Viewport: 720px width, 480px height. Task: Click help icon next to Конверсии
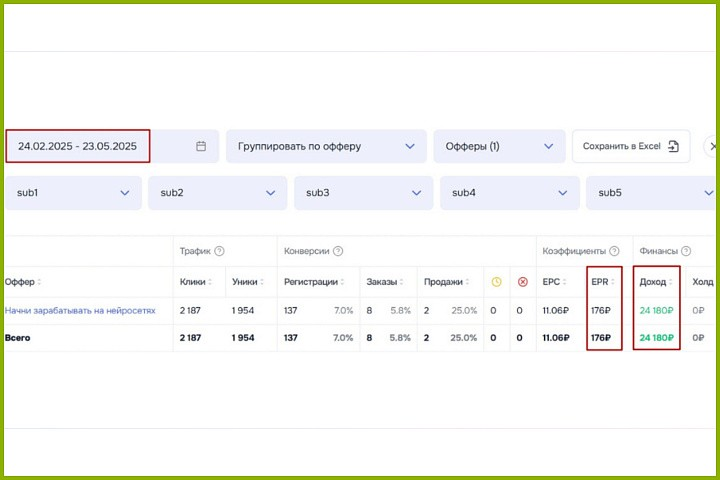[x=338, y=251]
